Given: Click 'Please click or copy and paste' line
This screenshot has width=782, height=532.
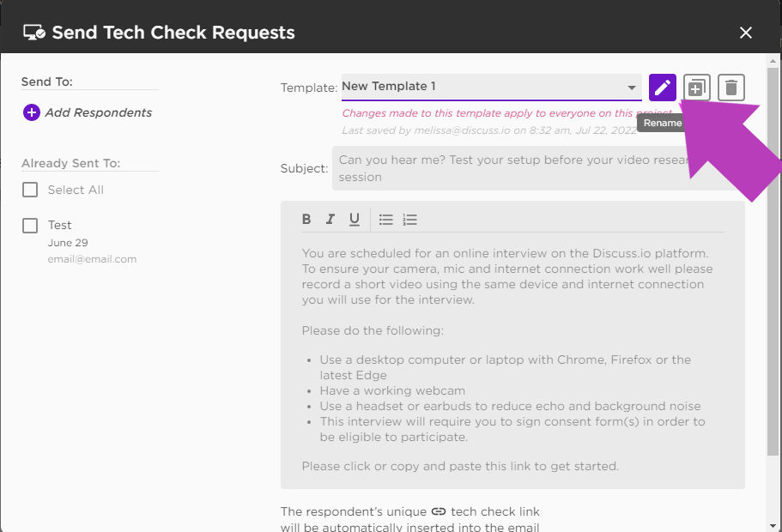Looking at the screenshot, I should point(460,467).
